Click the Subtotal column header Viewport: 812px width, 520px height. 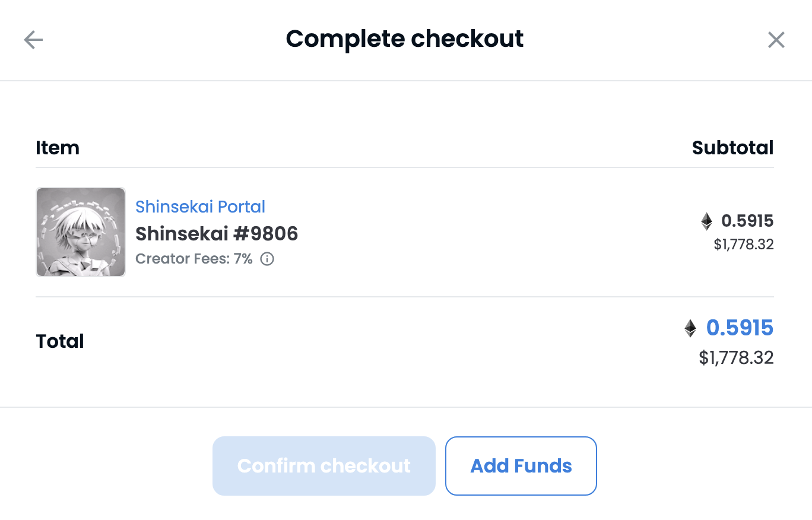732,147
